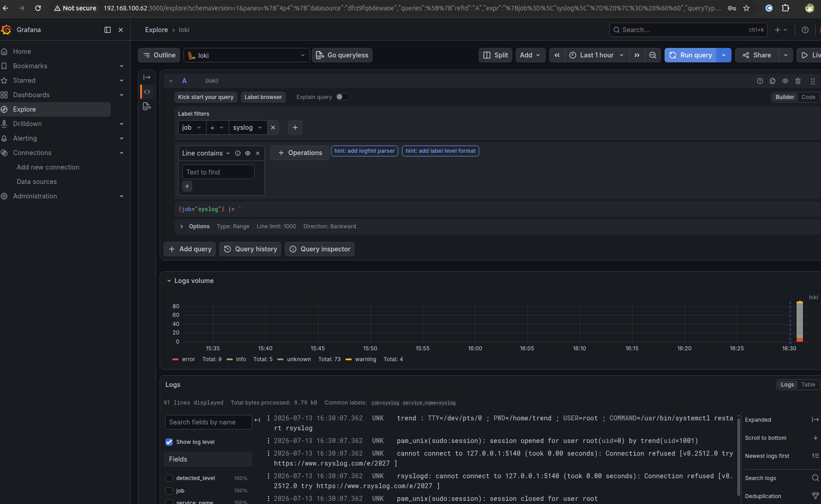
Task: Open the syslog value dropdown
Action: pyautogui.click(x=248, y=127)
